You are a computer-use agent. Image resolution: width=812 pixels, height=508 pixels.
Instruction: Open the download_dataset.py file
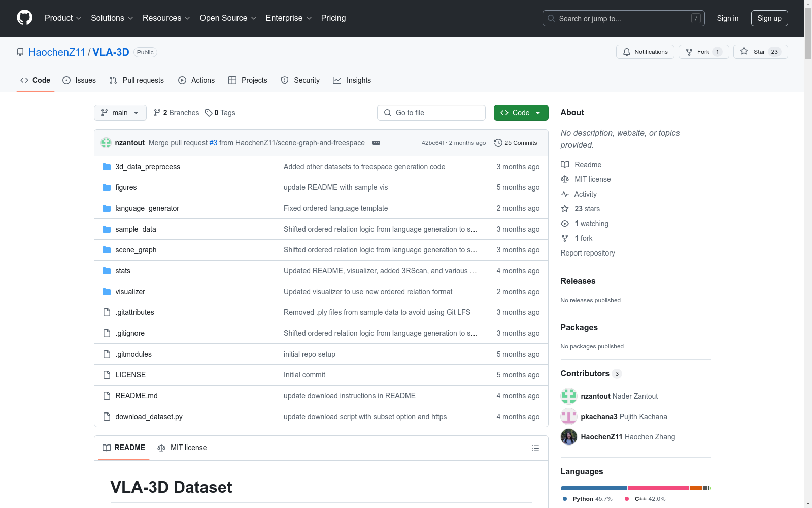[x=149, y=417]
